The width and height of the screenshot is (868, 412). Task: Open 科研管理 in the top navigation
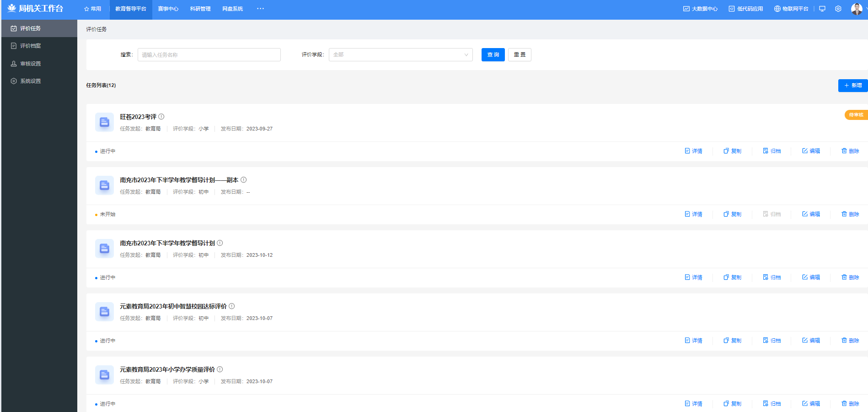(x=200, y=9)
